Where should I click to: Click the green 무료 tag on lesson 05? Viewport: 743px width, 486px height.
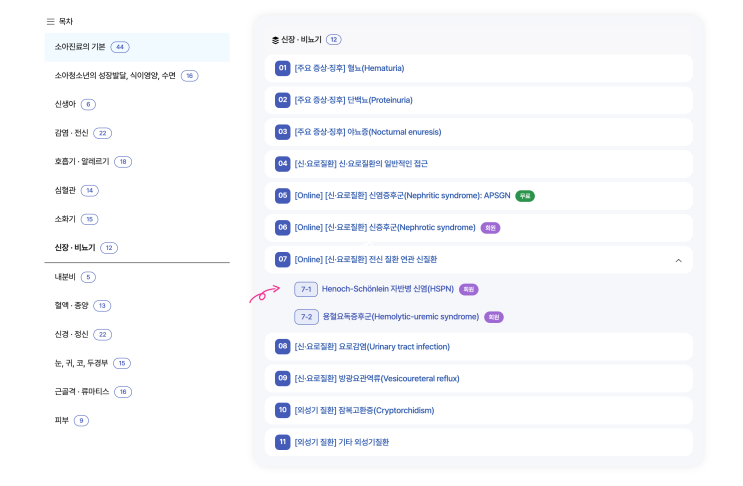click(525, 196)
